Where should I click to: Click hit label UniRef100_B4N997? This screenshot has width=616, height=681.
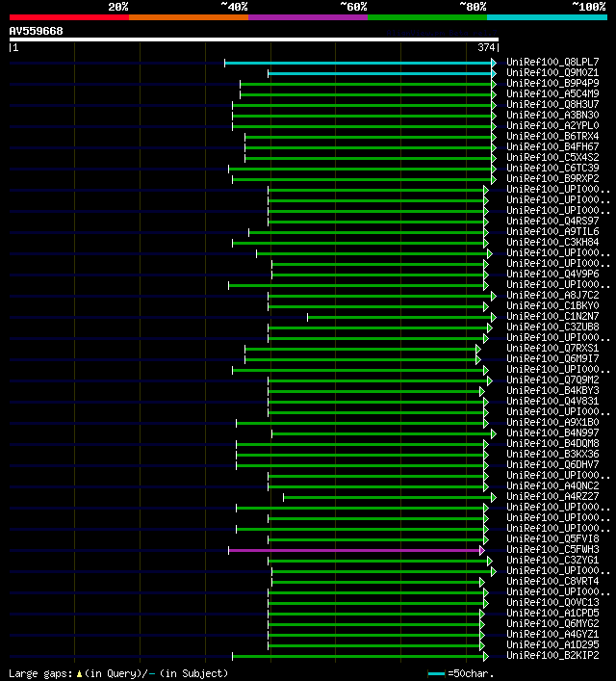(552, 432)
